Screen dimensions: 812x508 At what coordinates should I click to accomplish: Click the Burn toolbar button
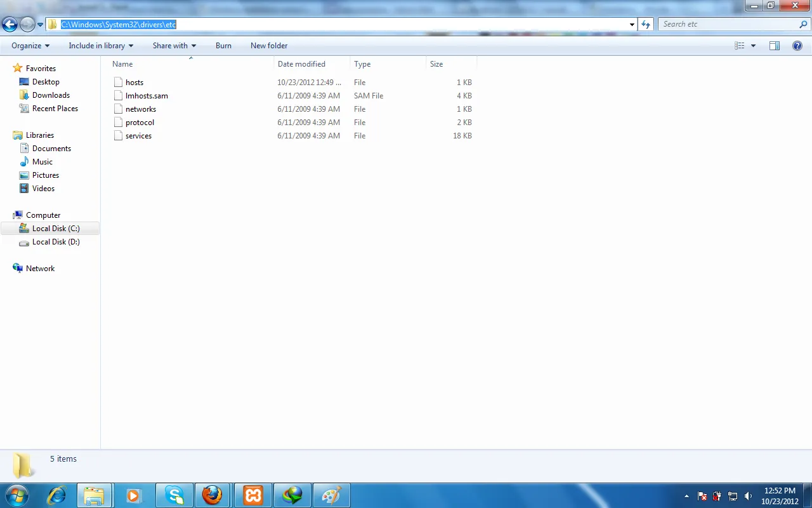pyautogui.click(x=223, y=46)
